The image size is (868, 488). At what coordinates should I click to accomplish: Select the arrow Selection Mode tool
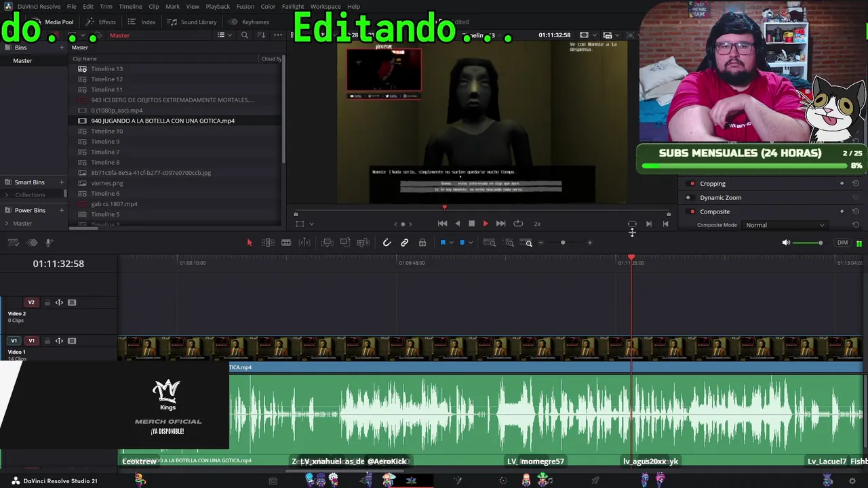point(250,243)
